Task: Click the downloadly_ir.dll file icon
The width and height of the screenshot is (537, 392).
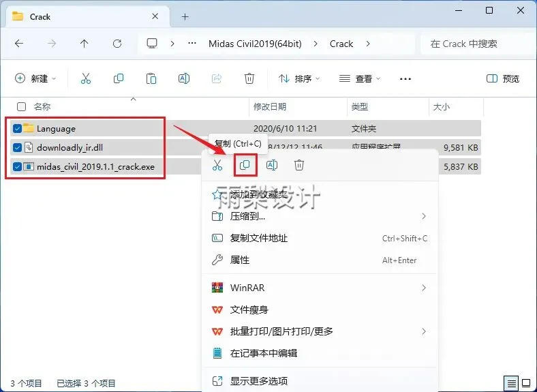Action: [29, 148]
